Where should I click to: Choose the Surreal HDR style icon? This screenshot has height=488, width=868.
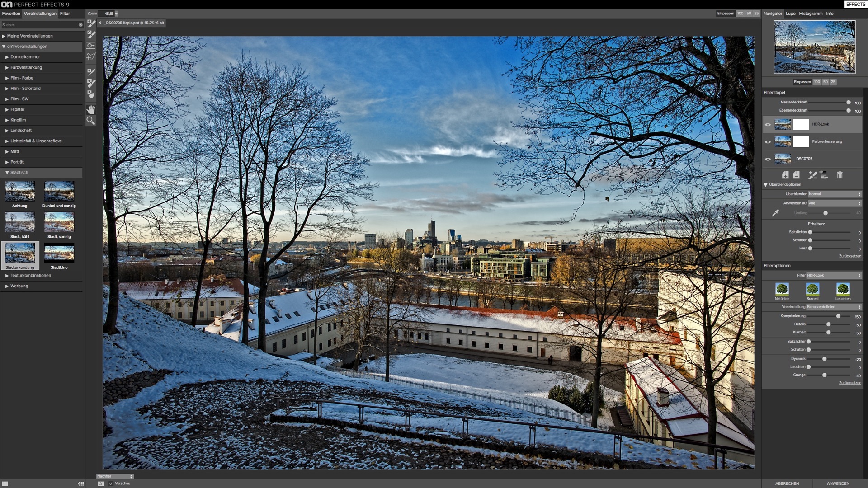coord(812,289)
